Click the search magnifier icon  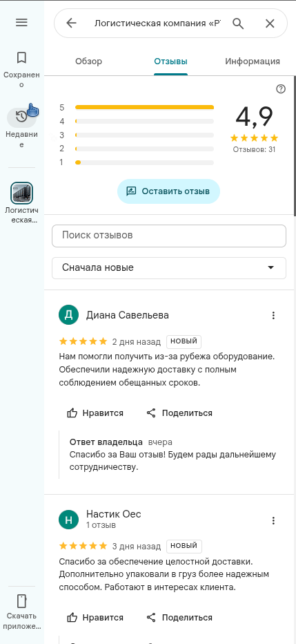pos(238,23)
